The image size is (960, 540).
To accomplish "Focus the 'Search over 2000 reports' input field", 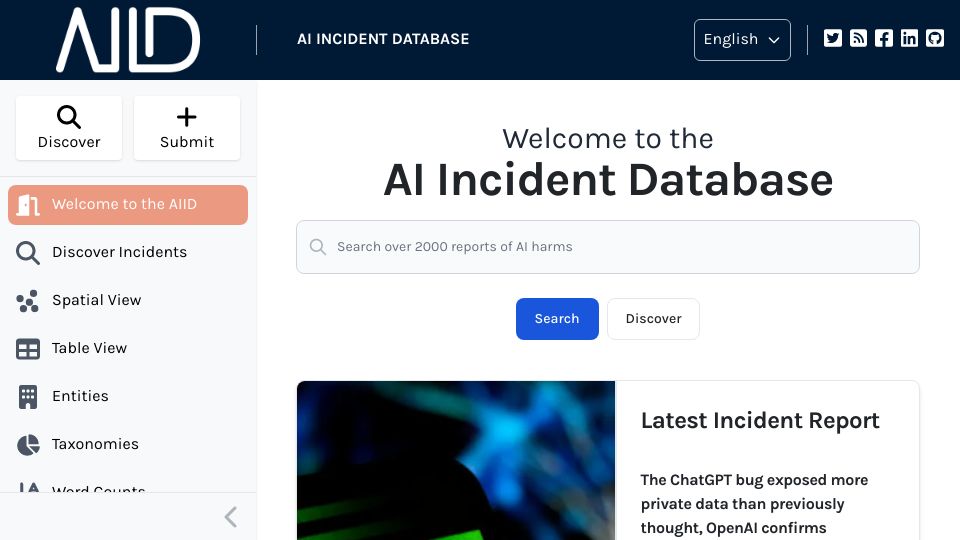I will click(608, 247).
